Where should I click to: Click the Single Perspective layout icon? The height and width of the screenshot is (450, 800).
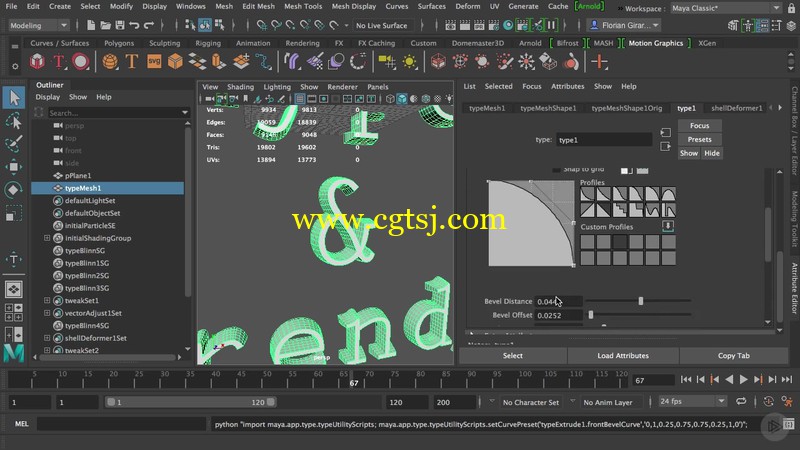[14, 289]
